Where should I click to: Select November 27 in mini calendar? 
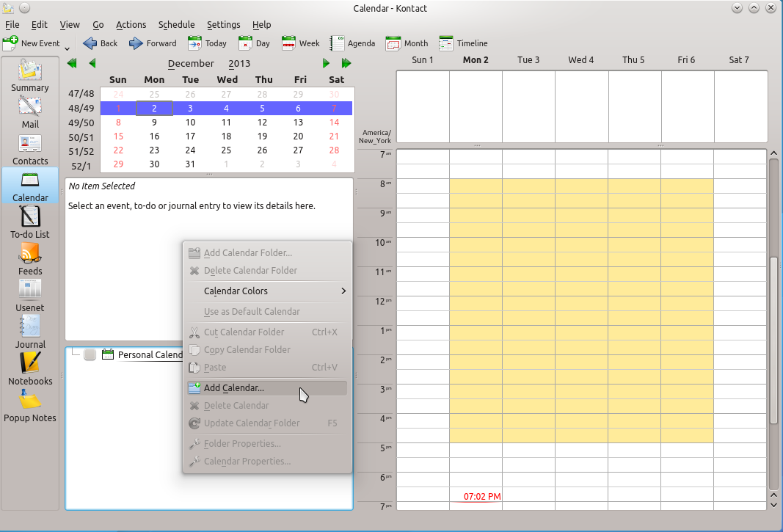226,95
